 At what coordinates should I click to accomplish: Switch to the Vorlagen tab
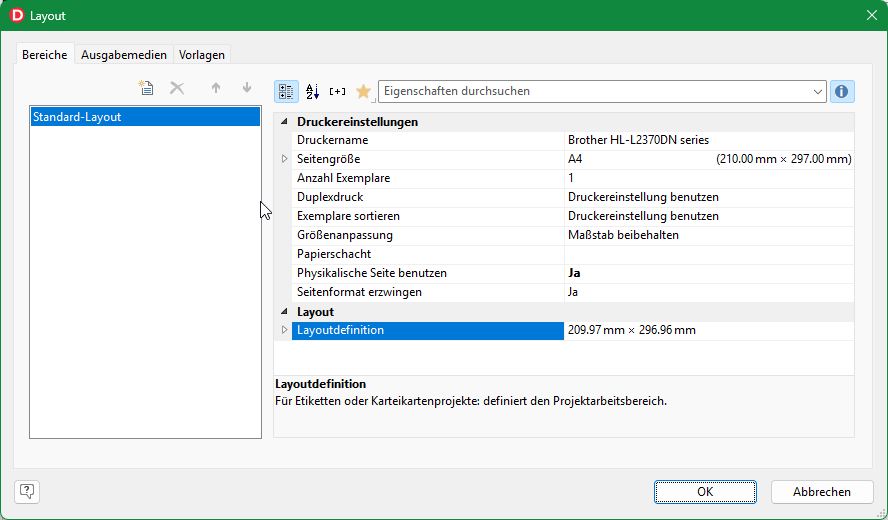pos(202,55)
